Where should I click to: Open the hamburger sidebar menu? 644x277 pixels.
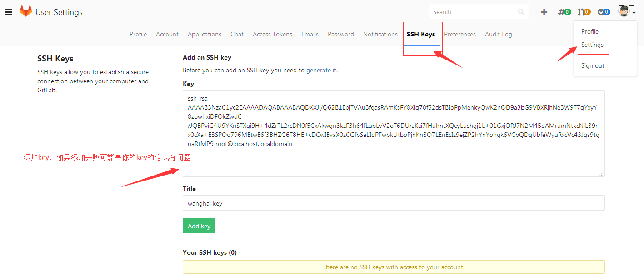point(8,12)
